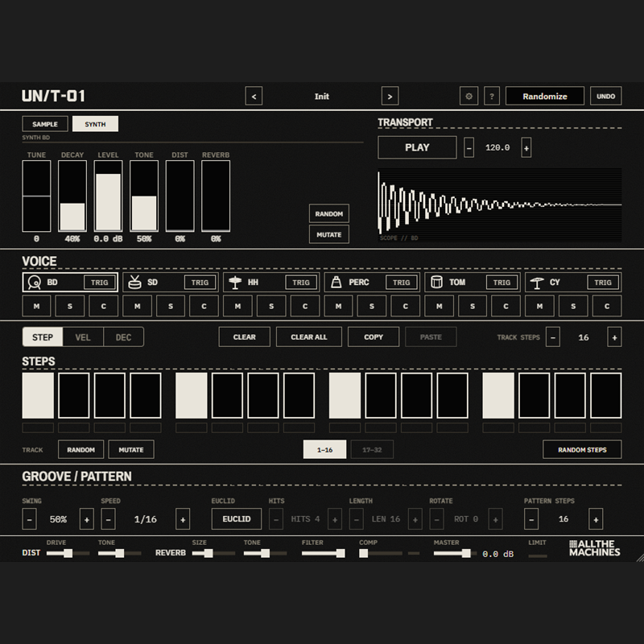The height and width of the screenshot is (644, 644).
Task: Click CLEAR ALL button
Action: pyautogui.click(x=309, y=337)
